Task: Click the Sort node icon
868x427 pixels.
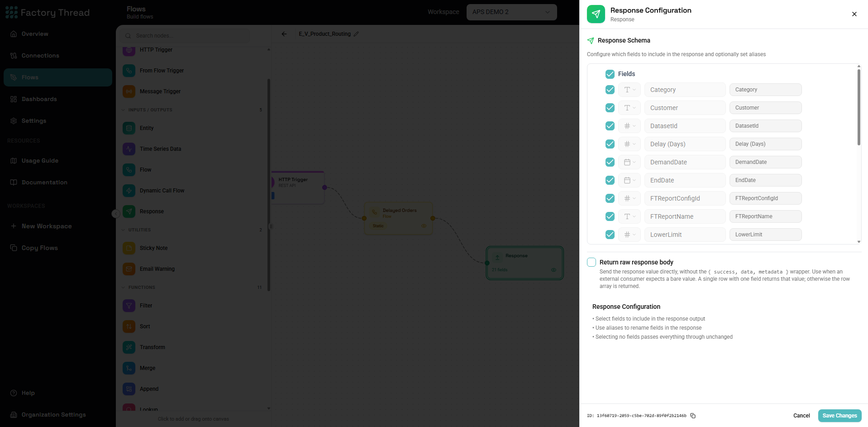Action: coord(129,326)
